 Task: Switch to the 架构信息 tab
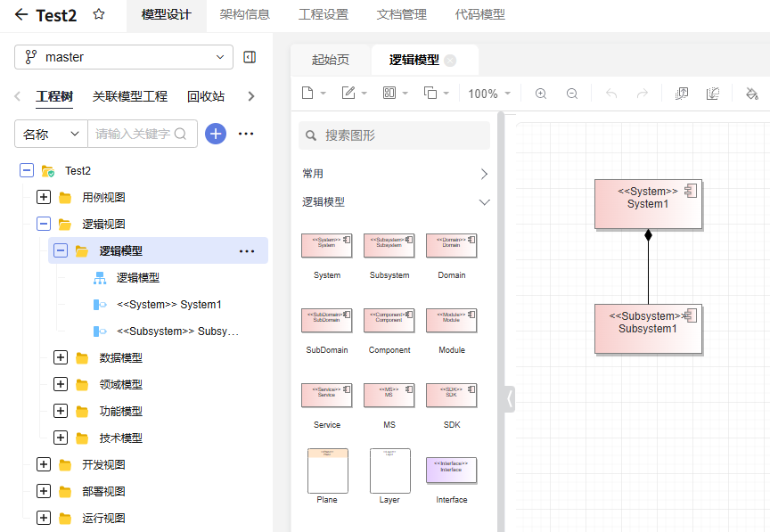pyautogui.click(x=245, y=15)
